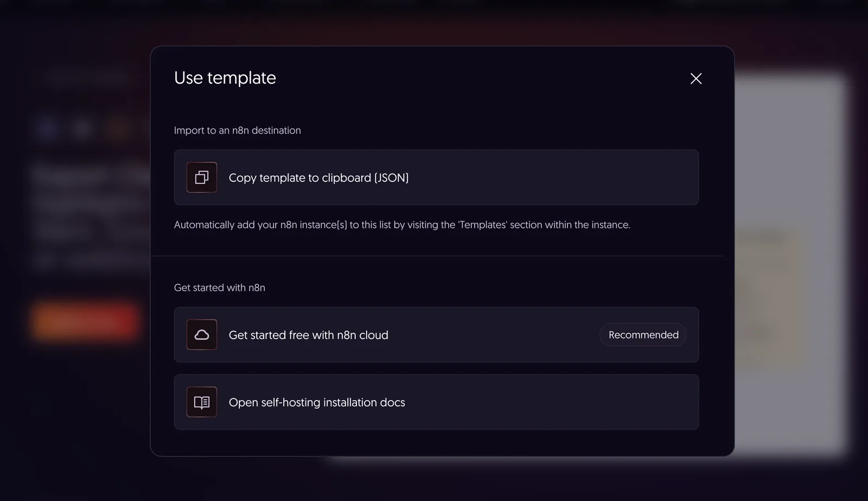Click 'Import to an n8n destination' label
Screen dimensions: 868x501
[x=238, y=130]
